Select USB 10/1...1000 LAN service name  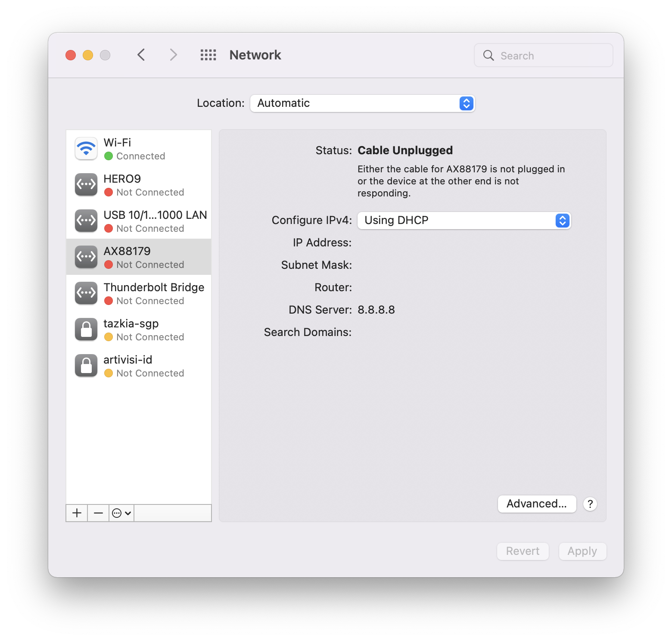click(156, 215)
